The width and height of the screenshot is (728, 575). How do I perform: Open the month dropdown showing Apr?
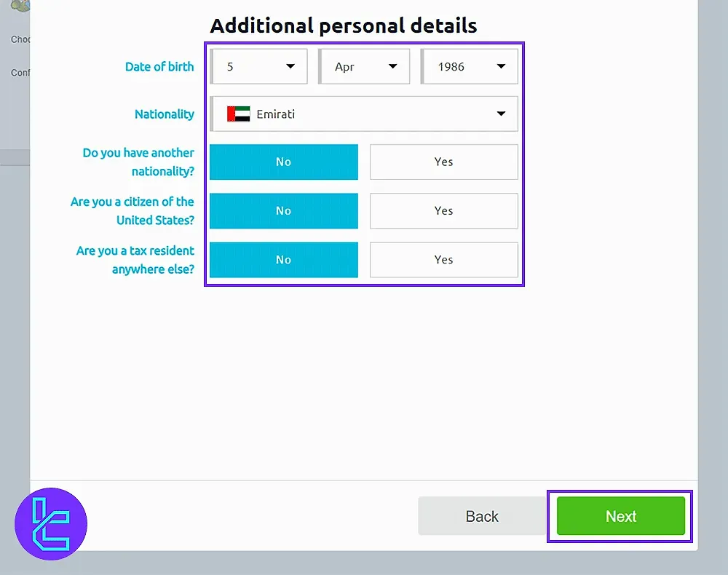pyautogui.click(x=364, y=66)
